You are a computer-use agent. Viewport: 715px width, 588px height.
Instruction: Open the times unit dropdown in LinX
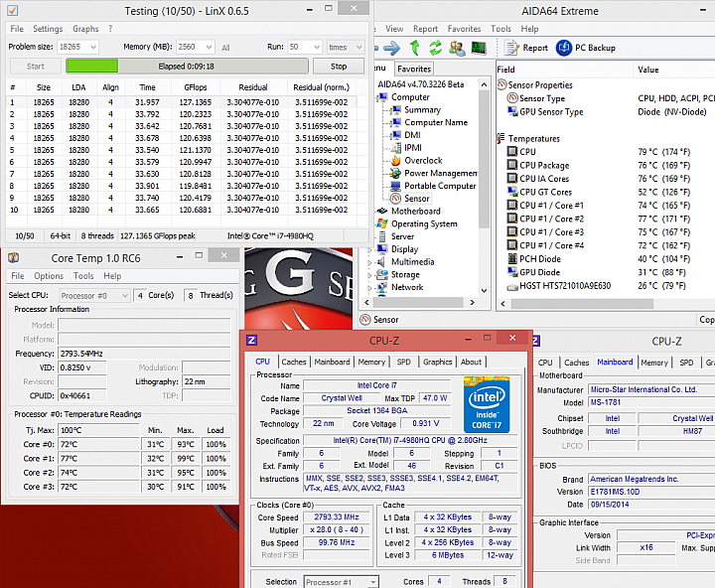point(346,47)
